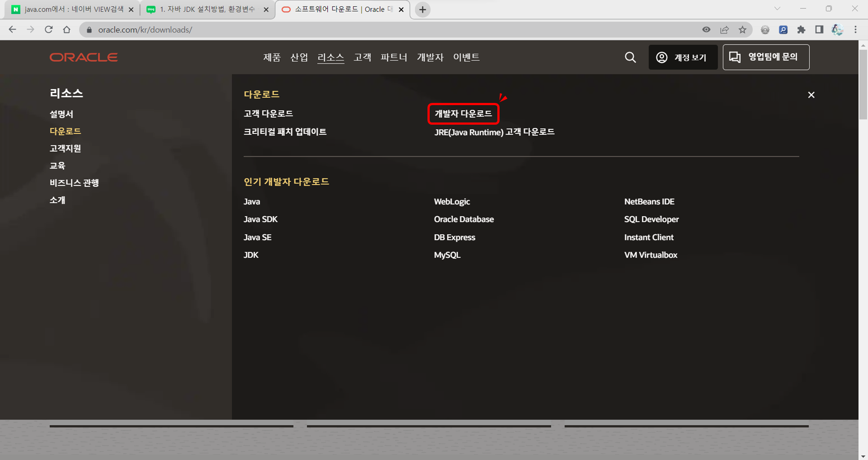
Task: Go to browser home page icon
Action: 66,30
